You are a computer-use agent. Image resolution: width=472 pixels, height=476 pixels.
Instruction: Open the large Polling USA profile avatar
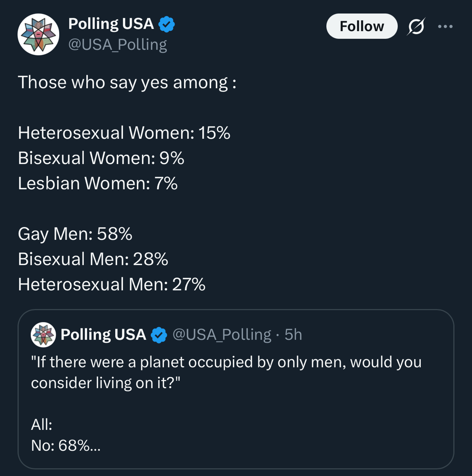[x=38, y=35]
